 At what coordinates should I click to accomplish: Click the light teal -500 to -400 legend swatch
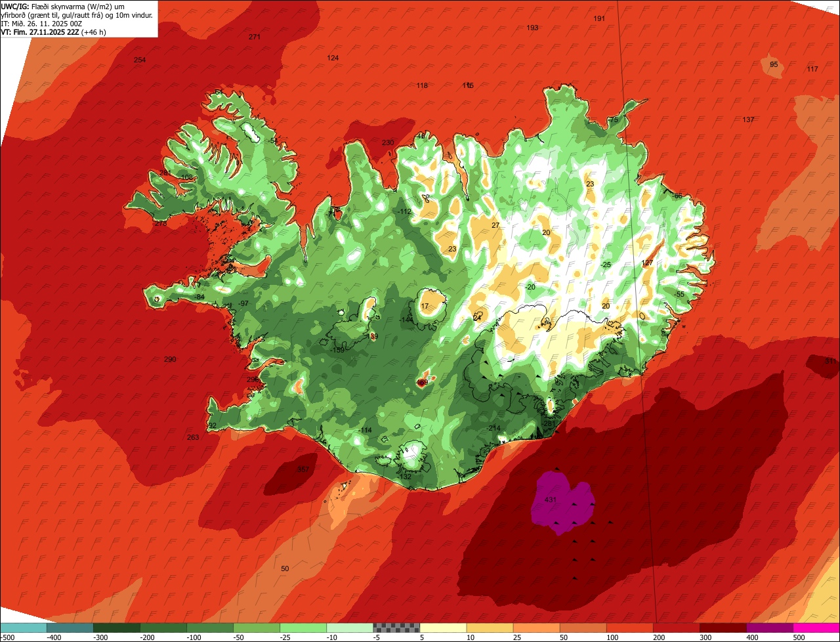point(24,628)
